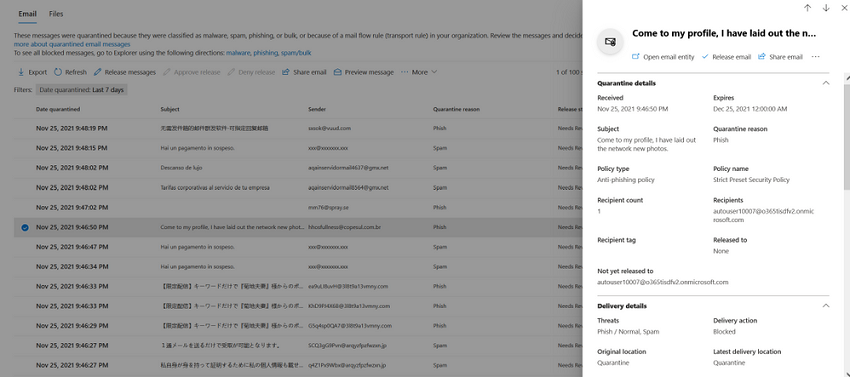
Task: Select the message quarantined at 9:46:47 PM
Action: (x=298, y=247)
